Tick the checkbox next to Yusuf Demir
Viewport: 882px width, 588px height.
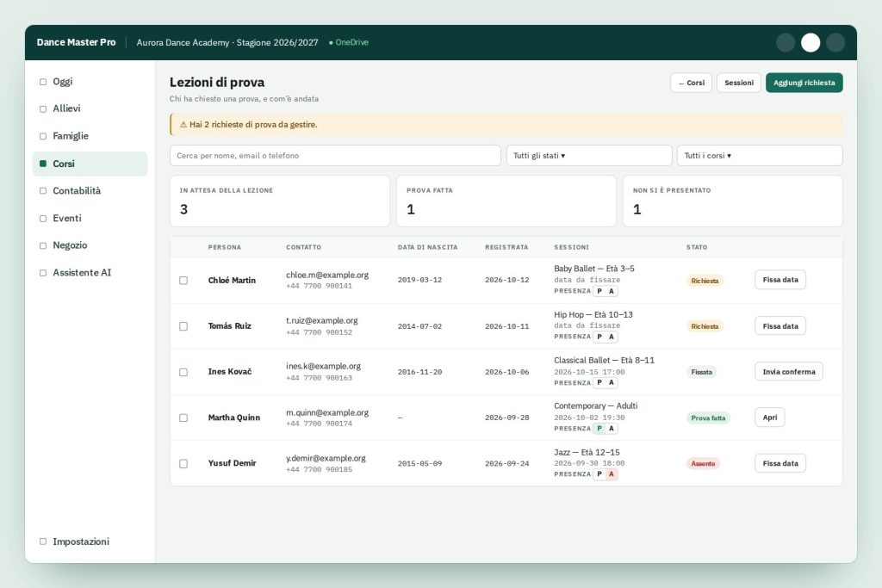(183, 464)
